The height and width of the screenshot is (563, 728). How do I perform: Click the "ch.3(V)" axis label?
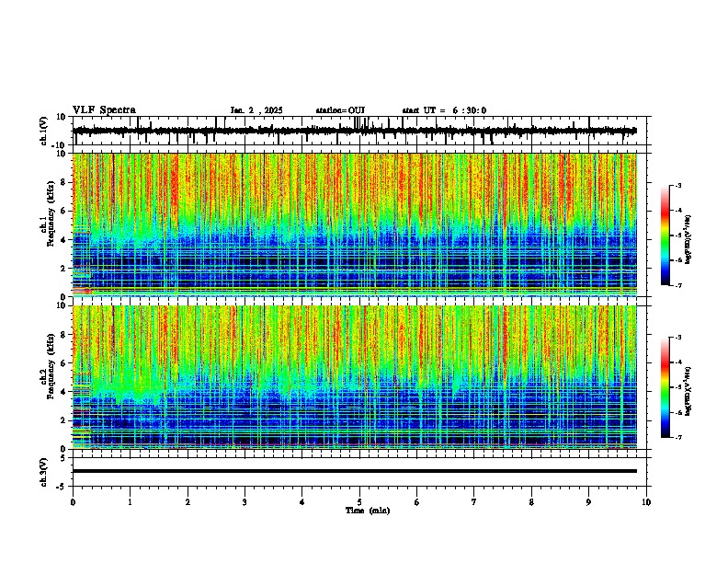tap(44, 473)
